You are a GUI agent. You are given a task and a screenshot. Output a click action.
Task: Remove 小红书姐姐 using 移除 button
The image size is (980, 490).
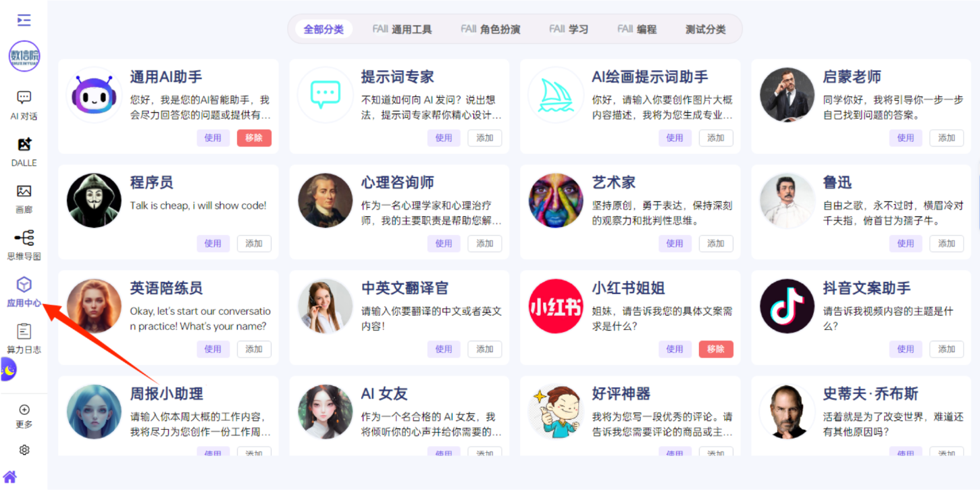pyautogui.click(x=716, y=349)
